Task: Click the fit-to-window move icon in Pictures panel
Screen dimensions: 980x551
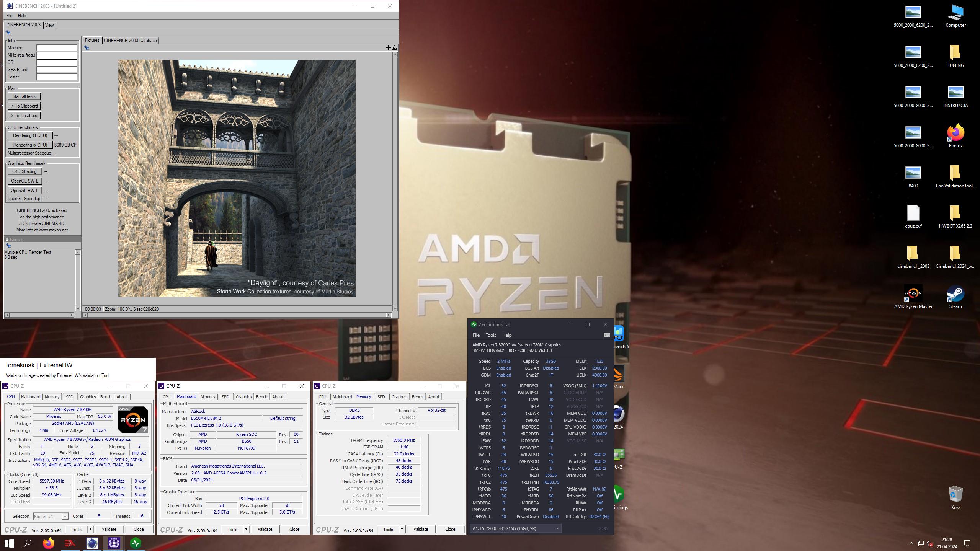Action: tap(388, 47)
